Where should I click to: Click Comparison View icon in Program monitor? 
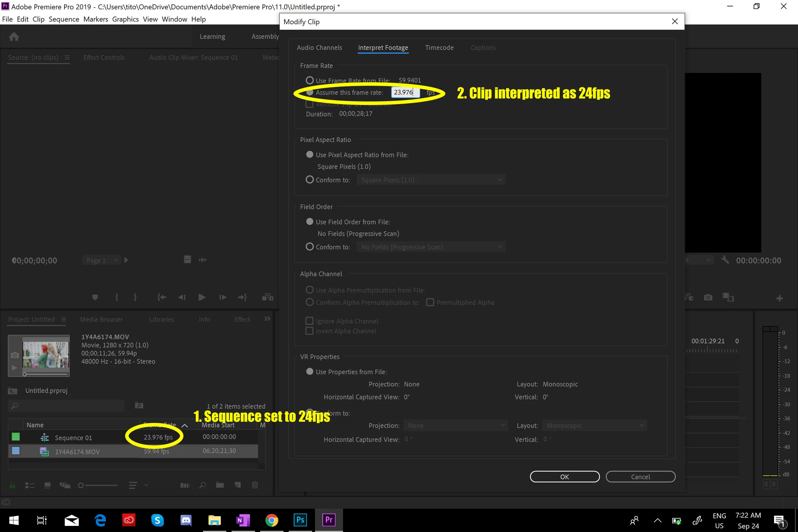point(728,297)
